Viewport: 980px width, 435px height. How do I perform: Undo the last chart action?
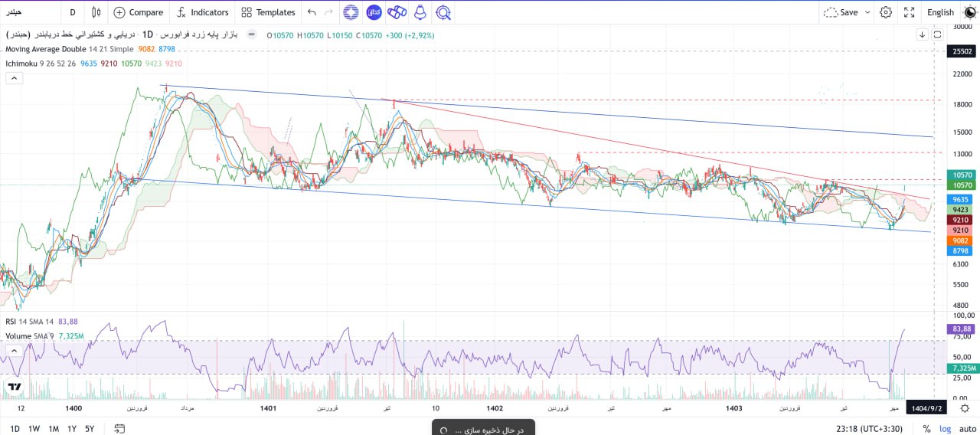tap(311, 12)
